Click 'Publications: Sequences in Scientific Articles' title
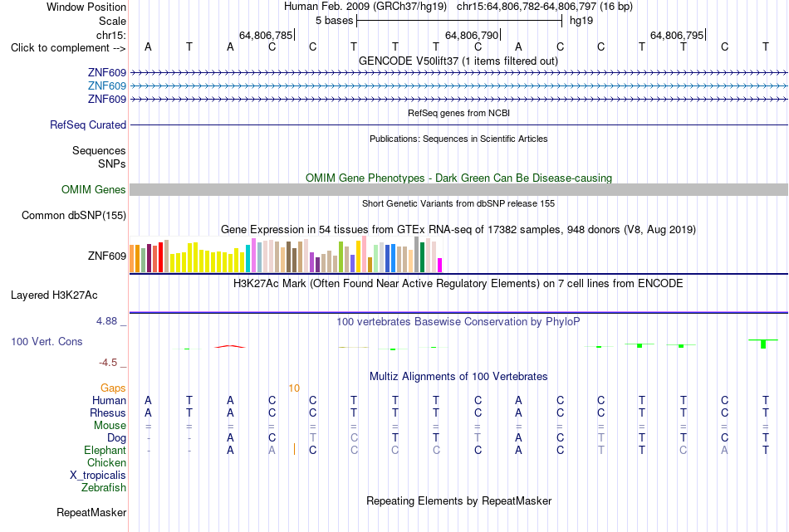The image size is (789, 532). click(x=458, y=139)
